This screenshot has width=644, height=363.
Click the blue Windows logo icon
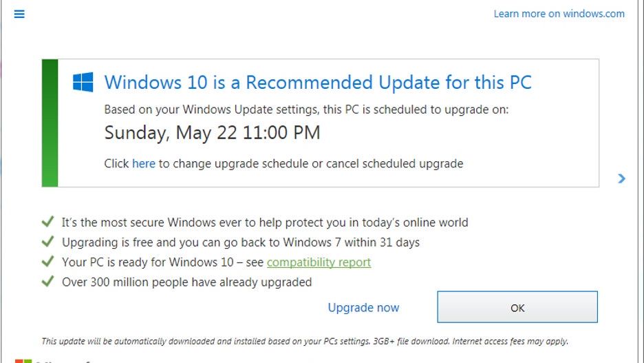(x=83, y=82)
